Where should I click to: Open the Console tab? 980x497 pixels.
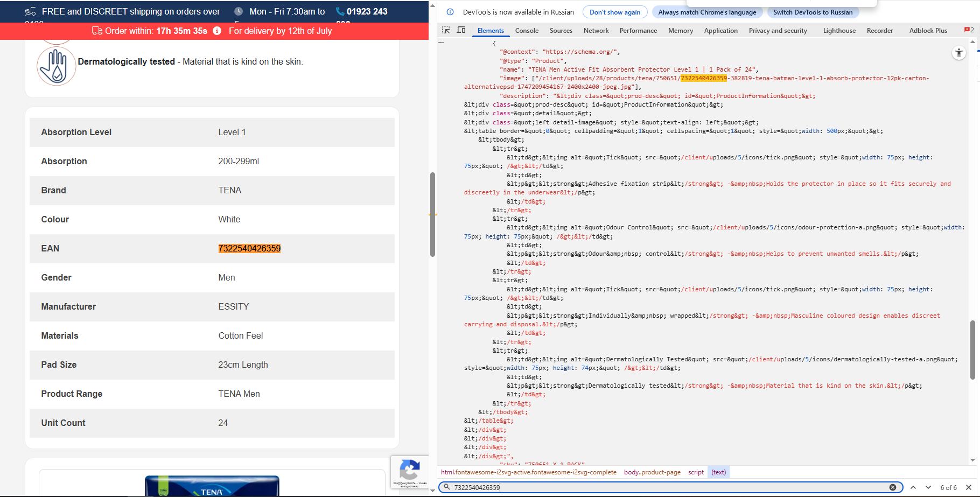pyautogui.click(x=527, y=31)
